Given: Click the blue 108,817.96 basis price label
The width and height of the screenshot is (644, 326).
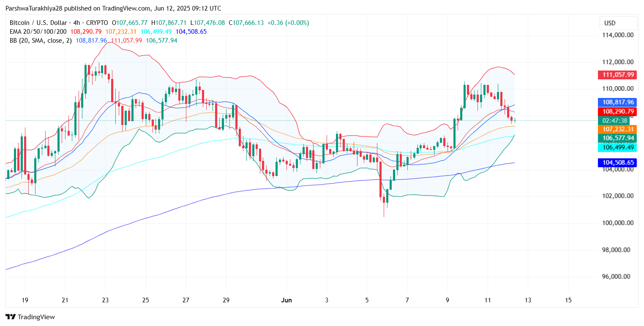Looking at the screenshot, I should (618, 102).
